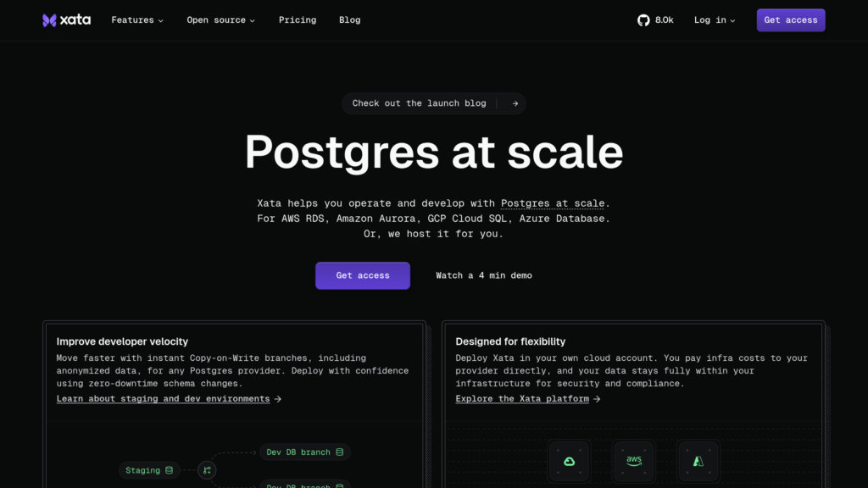This screenshot has width=868, height=488.
Task: Expand the Open source dropdown
Action: pos(220,20)
